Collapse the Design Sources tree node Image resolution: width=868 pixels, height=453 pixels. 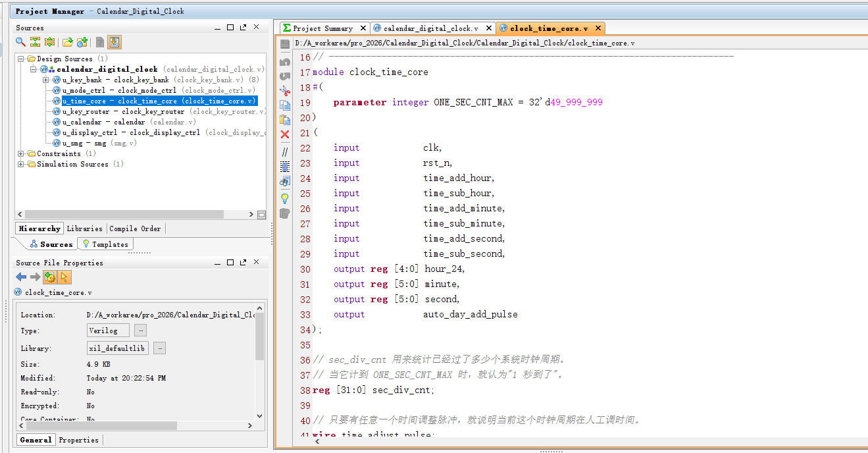[x=21, y=59]
